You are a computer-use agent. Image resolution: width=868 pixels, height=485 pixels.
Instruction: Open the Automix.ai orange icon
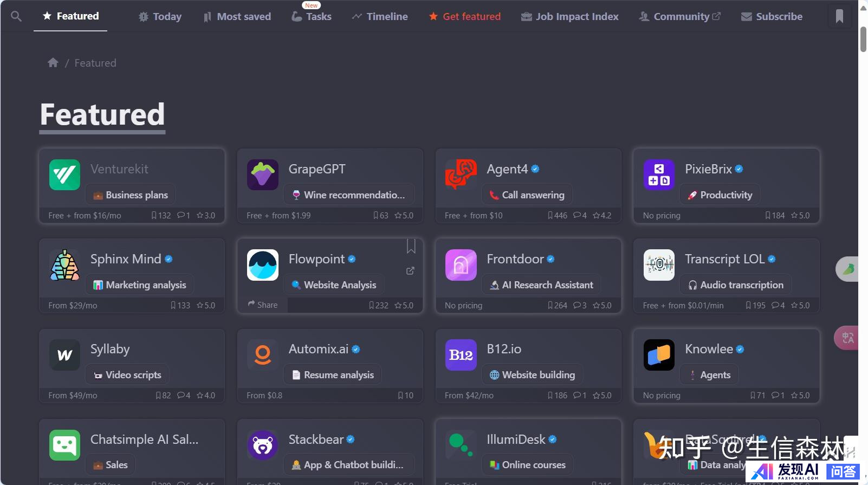263,355
